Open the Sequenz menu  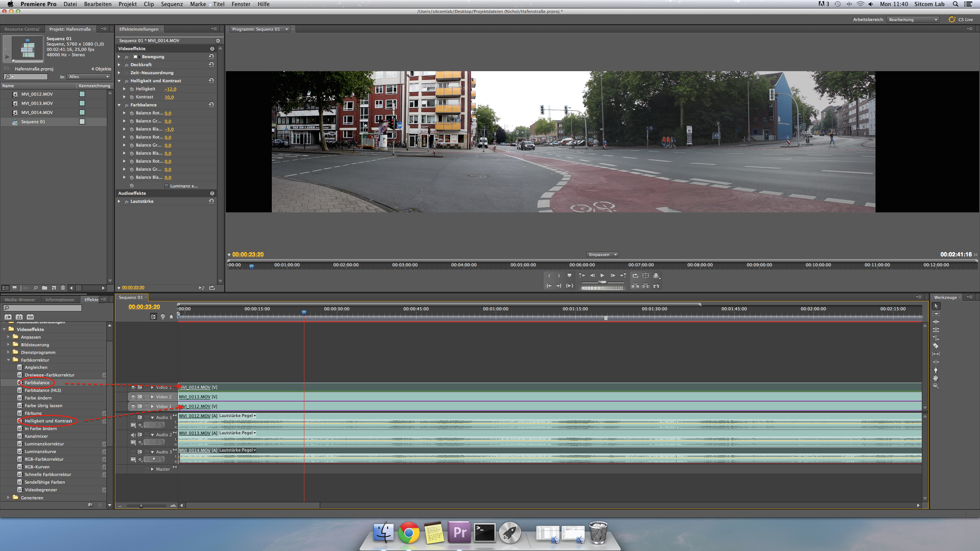coord(171,4)
